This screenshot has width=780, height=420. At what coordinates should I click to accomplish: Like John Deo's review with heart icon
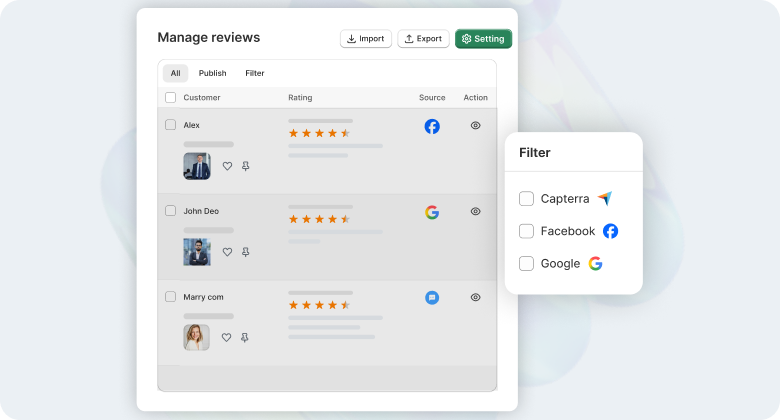(227, 253)
